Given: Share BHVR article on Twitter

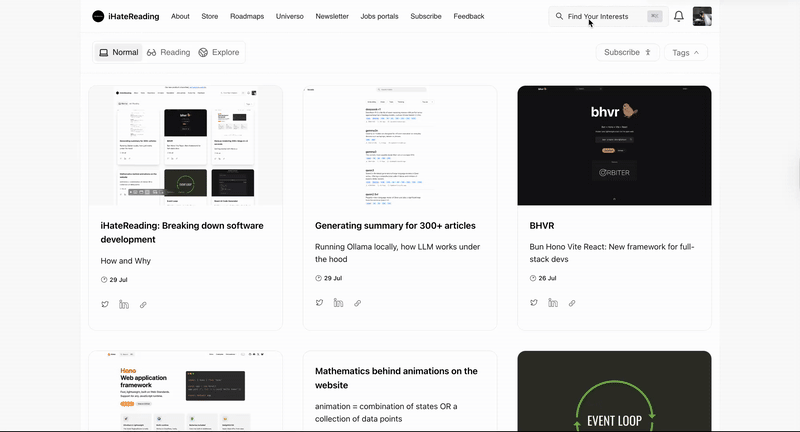Looking at the screenshot, I should click(x=534, y=303).
